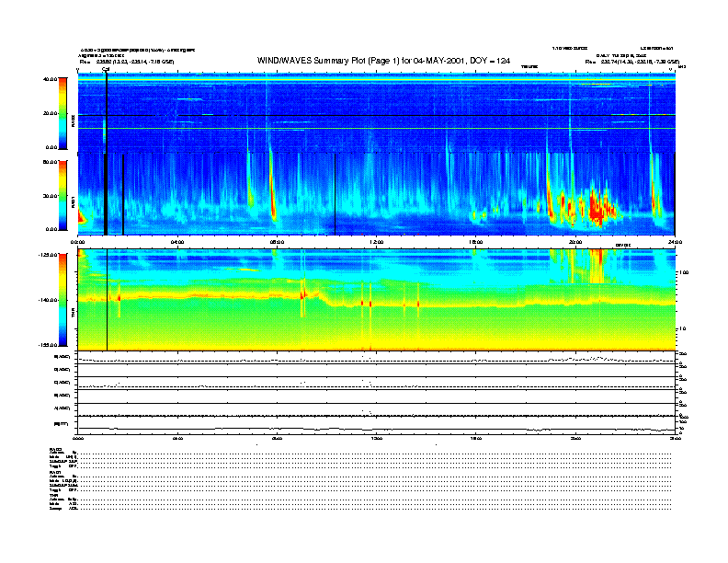Screen dimensions: 728x563
Task: Click the intense red burst near 21:00 in RAD1
Action: point(597,209)
